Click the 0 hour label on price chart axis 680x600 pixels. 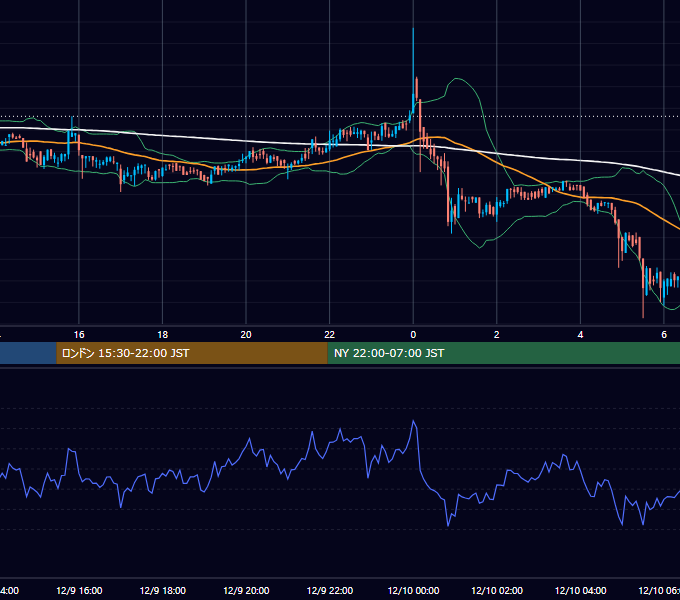pyautogui.click(x=413, y=335)
